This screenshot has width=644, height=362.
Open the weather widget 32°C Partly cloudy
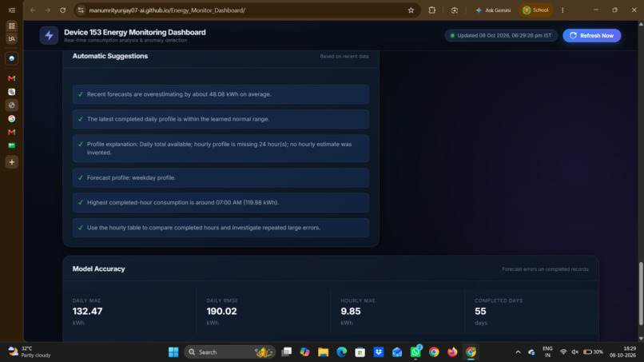click(30, 352)
